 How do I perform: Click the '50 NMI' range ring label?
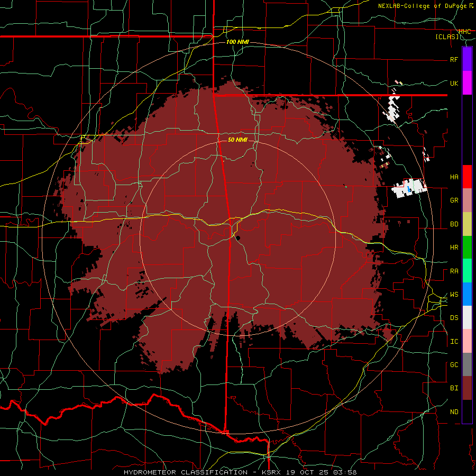click(237, 140)
